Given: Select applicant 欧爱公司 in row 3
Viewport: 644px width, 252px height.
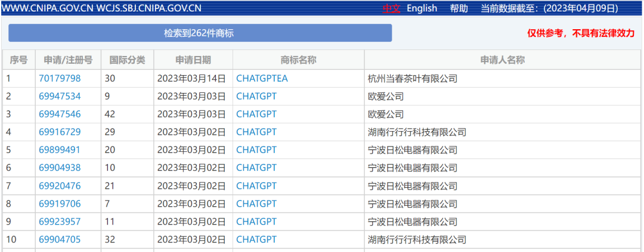Looking at the screenshot, I should pyautogui.click(x=386, y=114).
